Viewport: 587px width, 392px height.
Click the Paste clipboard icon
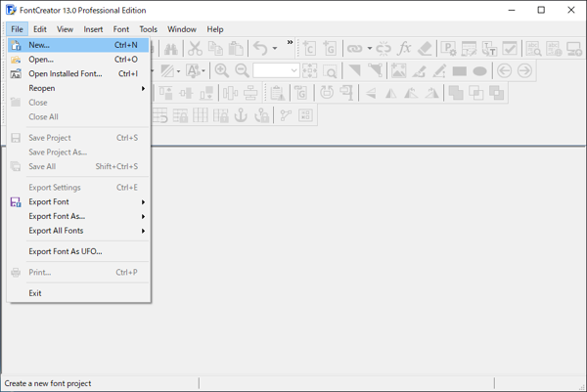(x=236, y=49)
